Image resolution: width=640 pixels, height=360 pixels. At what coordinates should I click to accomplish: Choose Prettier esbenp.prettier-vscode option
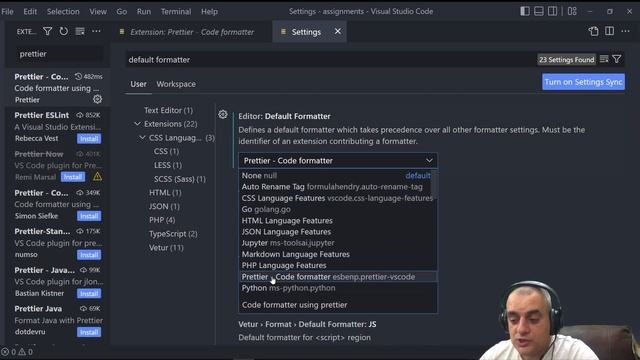coord(338,277)
